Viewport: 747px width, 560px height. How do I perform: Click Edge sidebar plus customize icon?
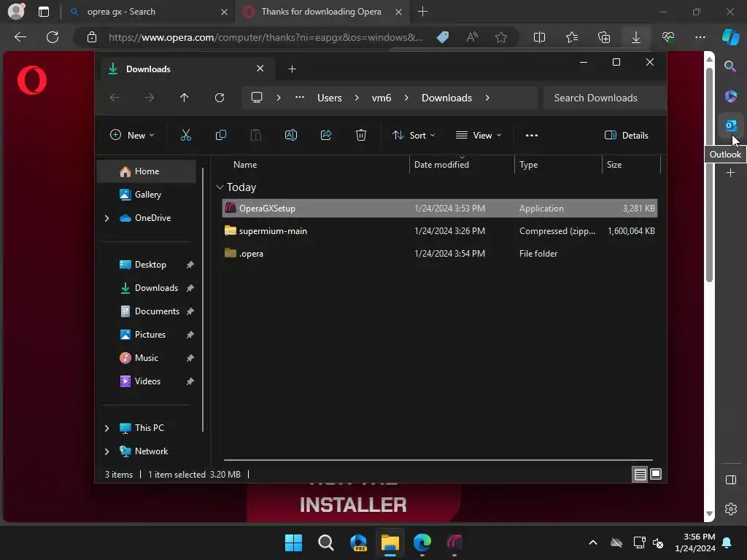(x=730, y=173)
